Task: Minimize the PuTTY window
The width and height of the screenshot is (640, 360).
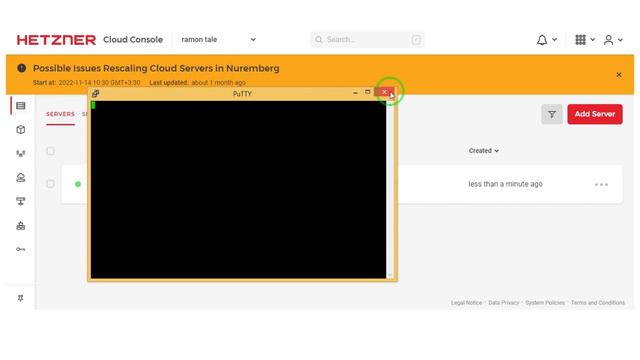Action: [355, 93]
